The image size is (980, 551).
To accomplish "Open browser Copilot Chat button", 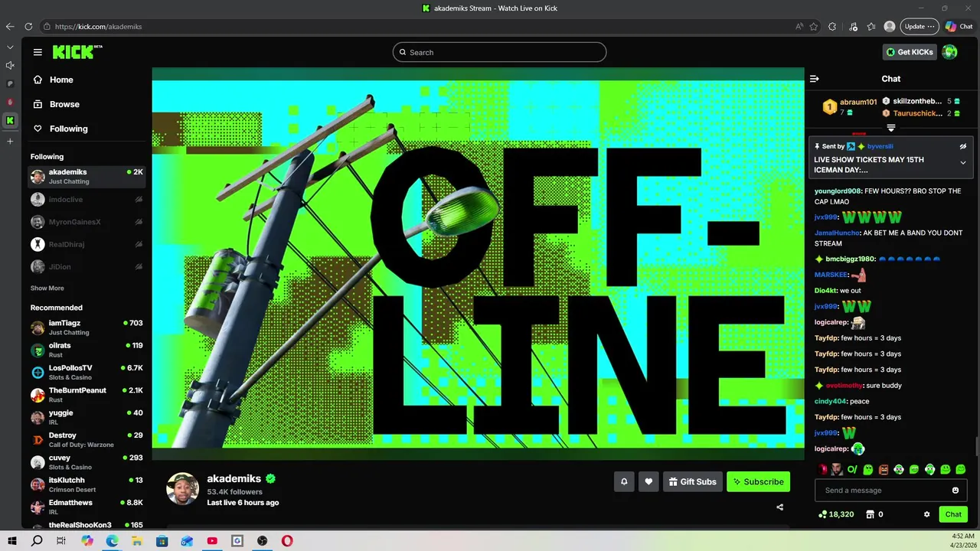I will 959,27.
